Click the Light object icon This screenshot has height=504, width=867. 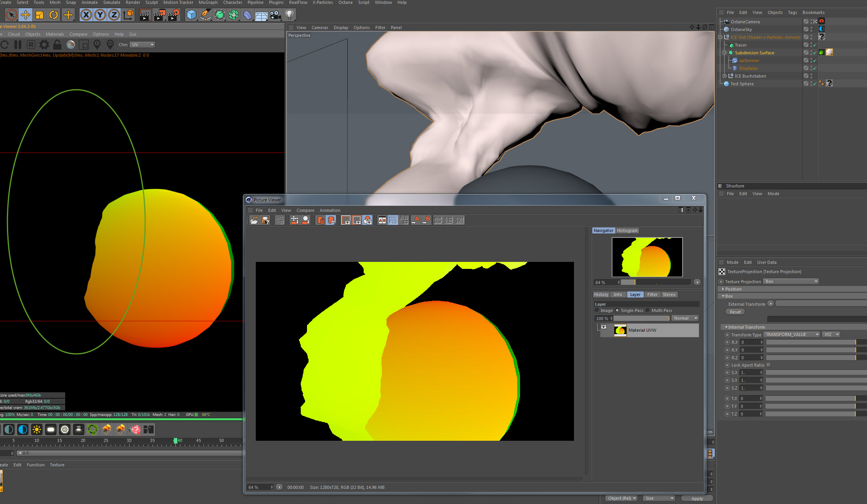[289, 15]
